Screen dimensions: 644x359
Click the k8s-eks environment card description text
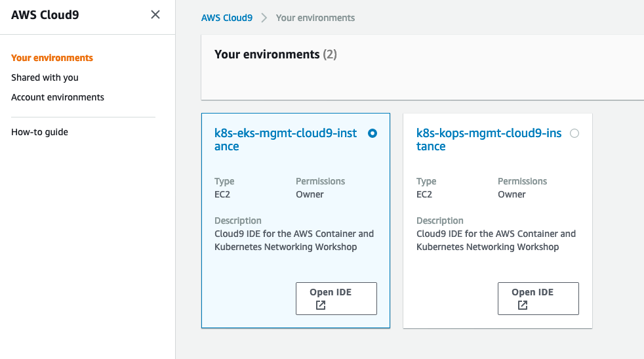[x=294, y=241]
